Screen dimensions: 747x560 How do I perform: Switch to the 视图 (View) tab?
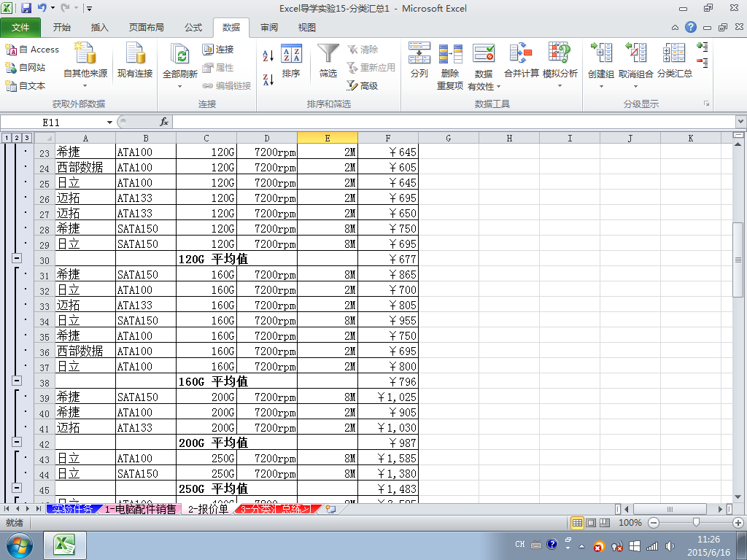[306, 28]
